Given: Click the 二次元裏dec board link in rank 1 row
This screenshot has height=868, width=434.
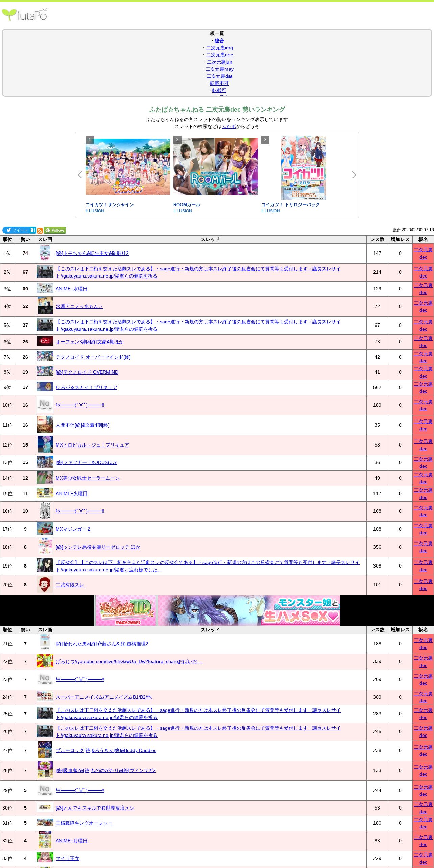Looking at the screenshot, I should [x=423, y=253].
